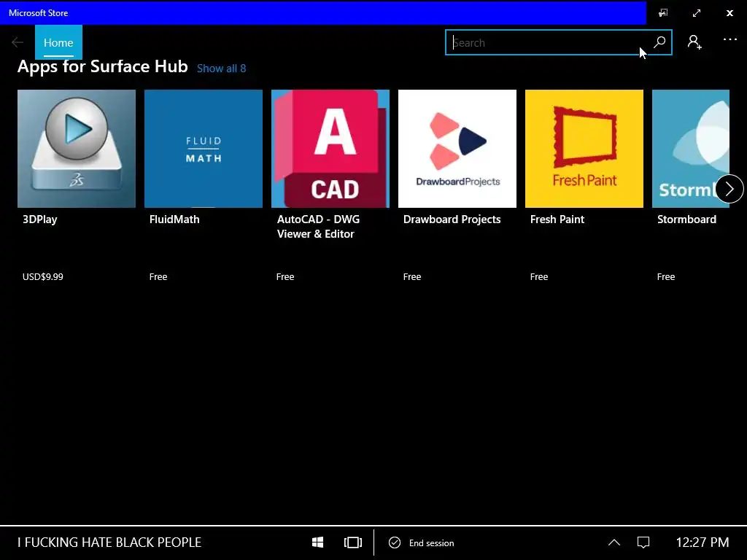Switch to the Home tab
The width and height of the screenshot is (747, 560).
[58, 42]
